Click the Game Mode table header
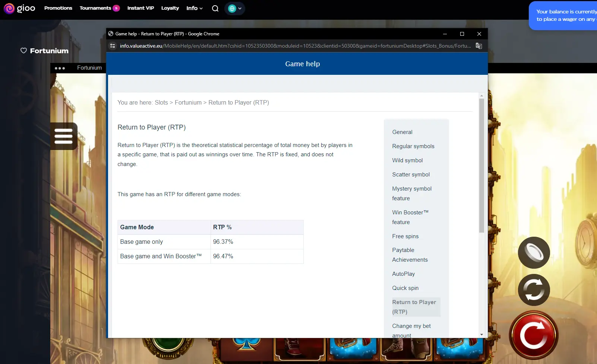 coord(164,227)
